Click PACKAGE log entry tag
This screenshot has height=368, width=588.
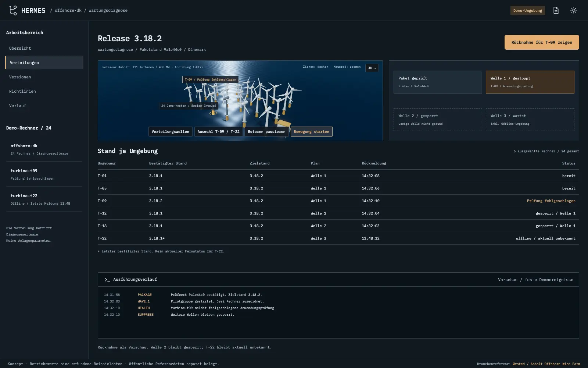click(144, 295)
